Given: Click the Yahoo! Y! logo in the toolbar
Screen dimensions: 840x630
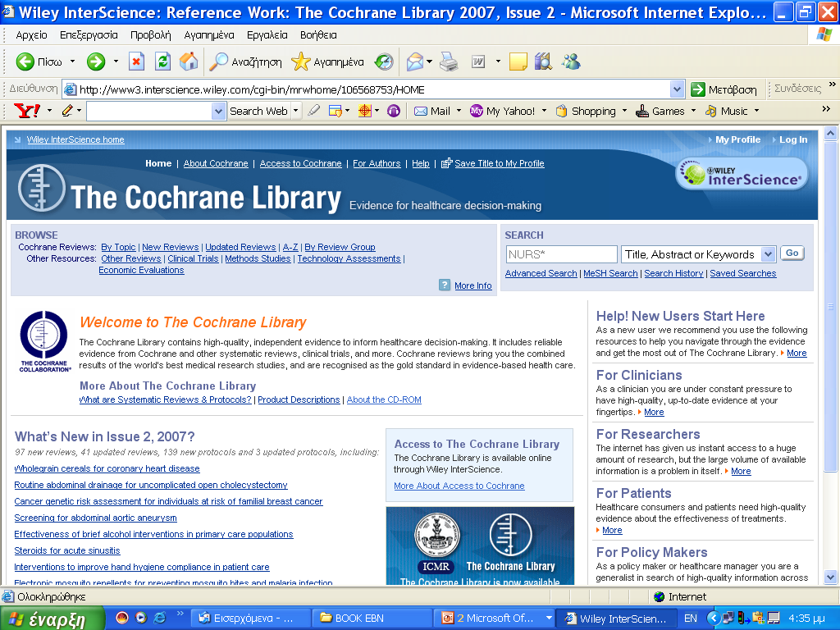Looking at the screenshot, I should coord(27,111).
